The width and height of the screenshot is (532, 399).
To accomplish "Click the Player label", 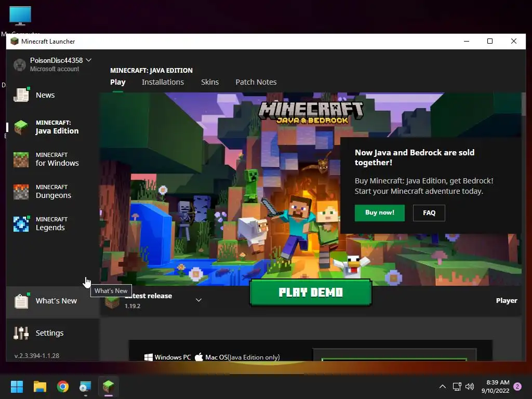I will click(507, 301).
